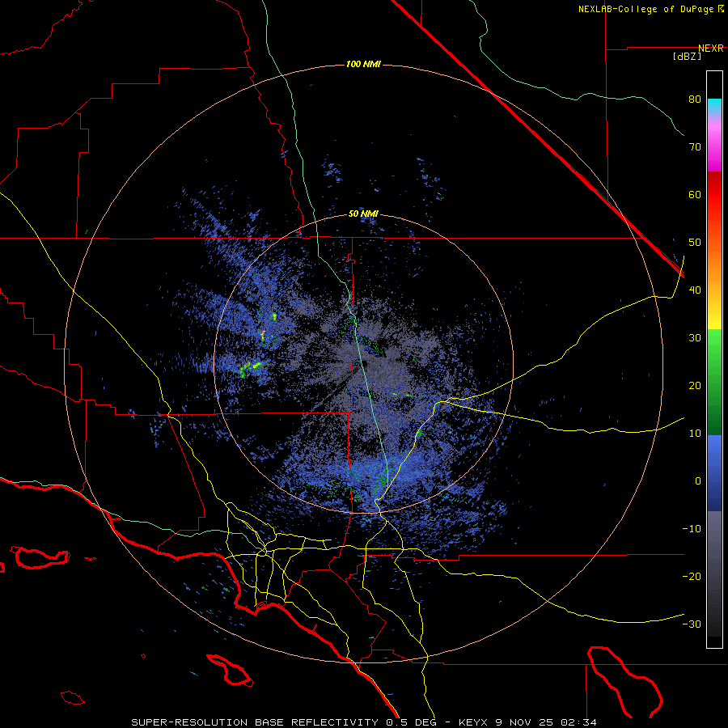The width and height of the screenshot is (728, 728).
Task: Pick the gray segment of the color bar
Action: [714, 574]
